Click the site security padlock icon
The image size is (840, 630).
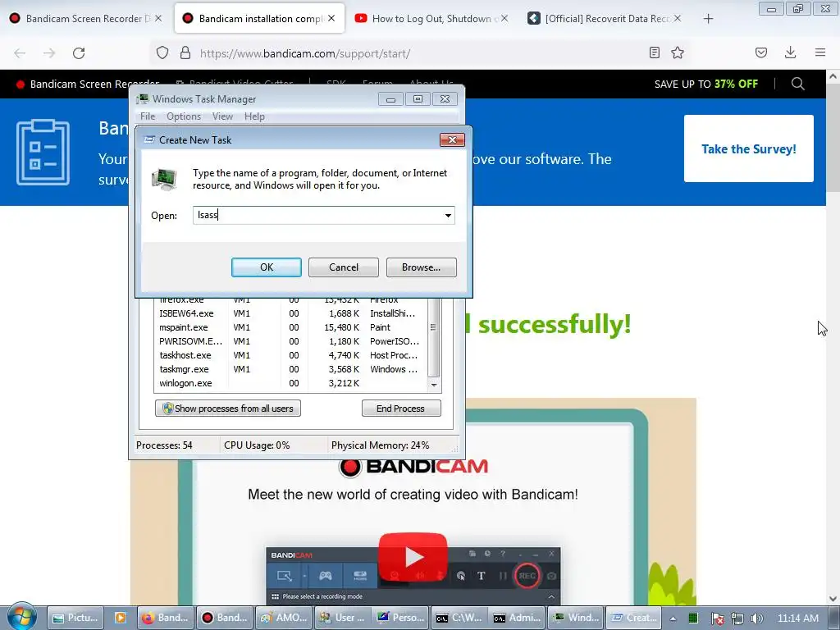(x=185, y=52)
